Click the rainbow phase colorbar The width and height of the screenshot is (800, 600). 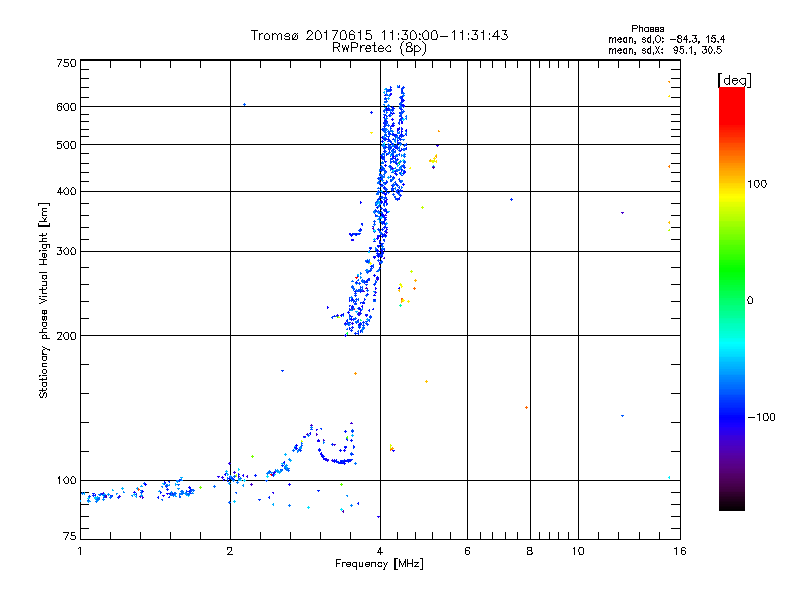[732, 298]
